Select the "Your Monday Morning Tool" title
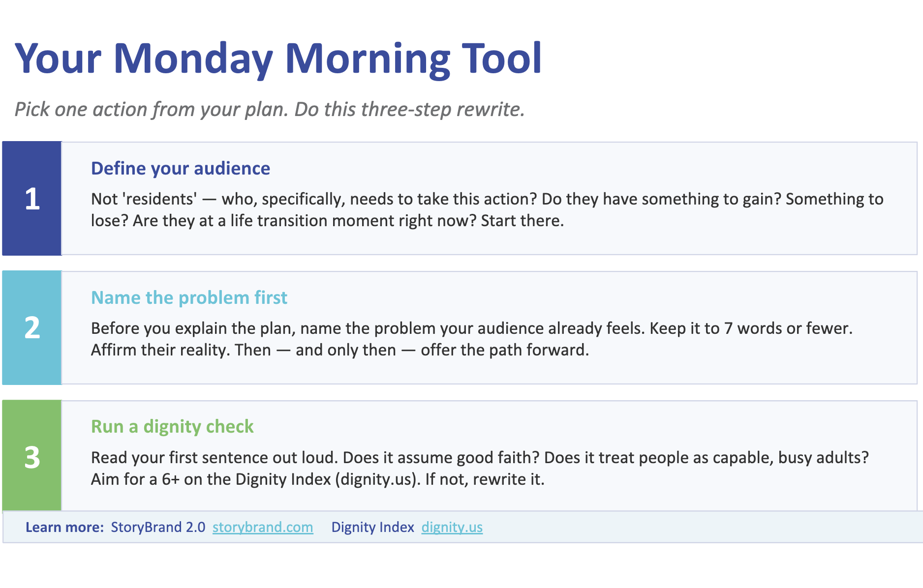This screenshot has height=588, width=923. click(278, 59)
